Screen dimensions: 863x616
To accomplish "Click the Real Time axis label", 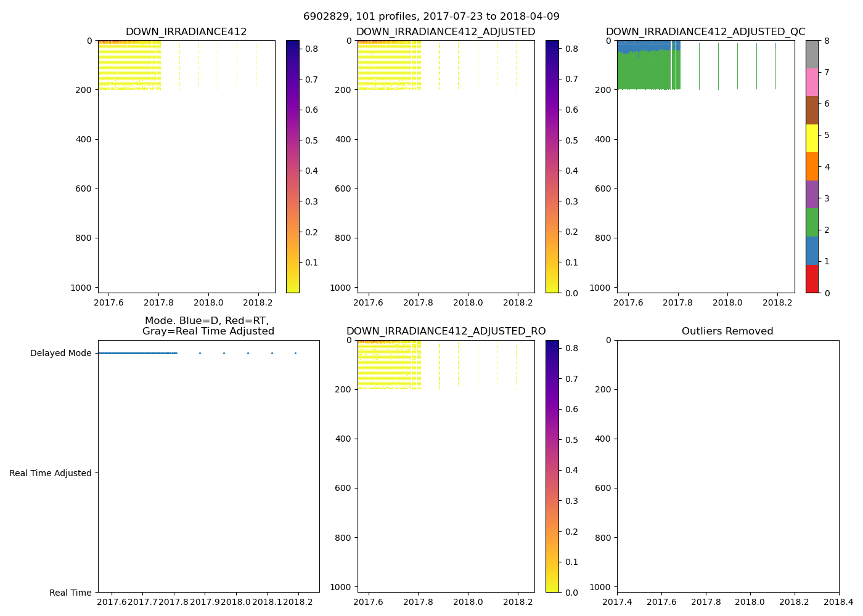I will (x=70, y=593).
